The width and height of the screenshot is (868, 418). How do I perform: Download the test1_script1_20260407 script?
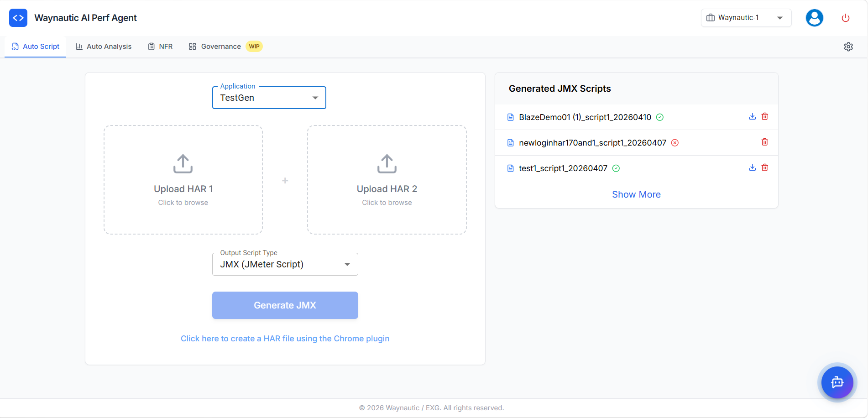[752, 167]
